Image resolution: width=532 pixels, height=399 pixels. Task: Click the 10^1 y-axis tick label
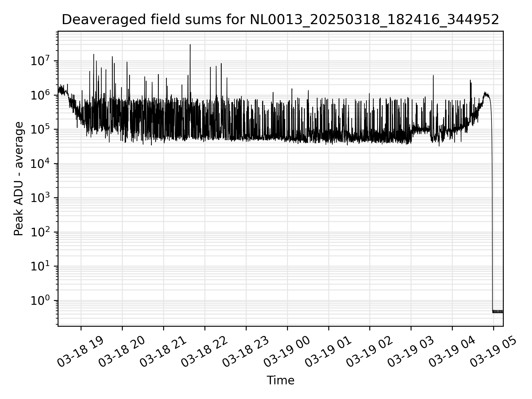(40, 266)
